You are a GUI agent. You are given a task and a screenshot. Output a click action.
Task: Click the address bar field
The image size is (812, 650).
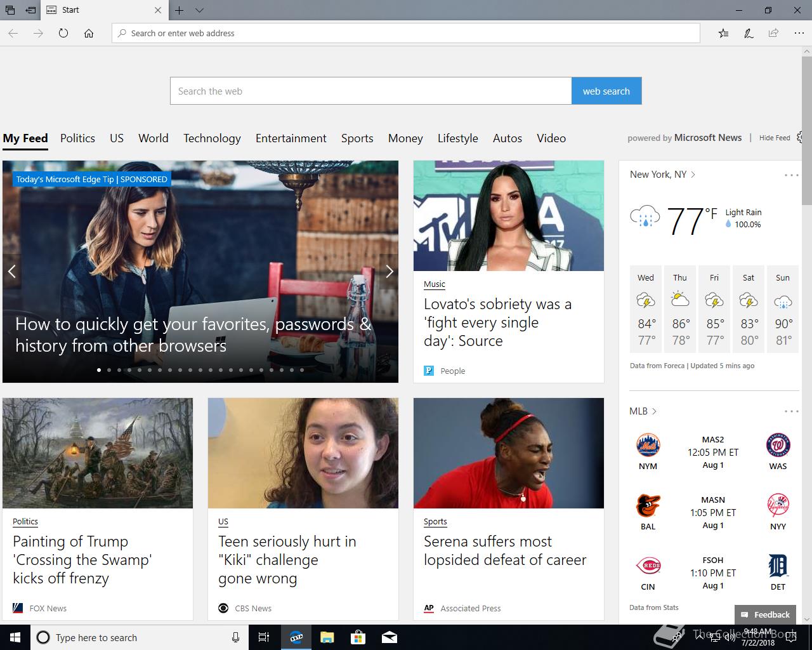[x=406, y=33]
